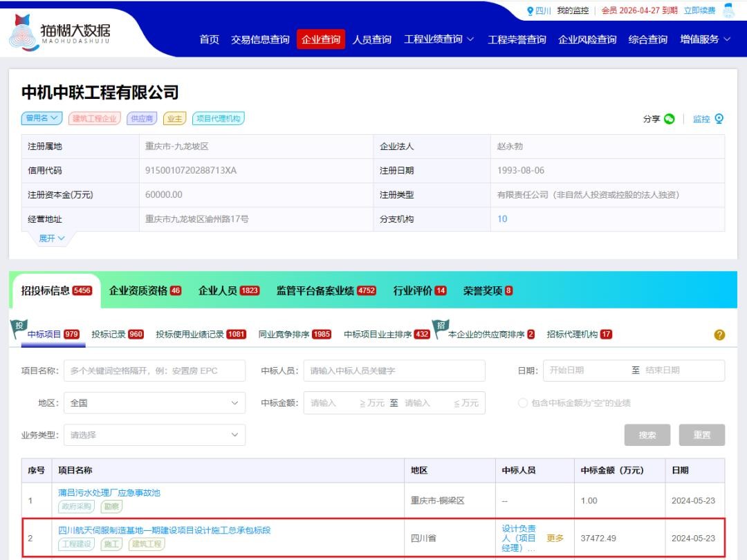This screenshot has height=560, width=747.
Task: Open the 地区 全国 dropdown
Action: [x=154, y=403]
